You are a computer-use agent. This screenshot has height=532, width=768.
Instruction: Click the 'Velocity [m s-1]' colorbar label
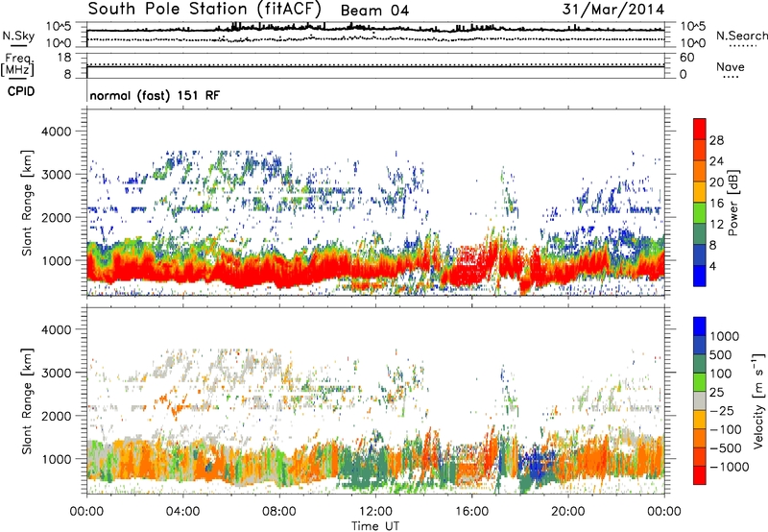click(x=758, y=400)
